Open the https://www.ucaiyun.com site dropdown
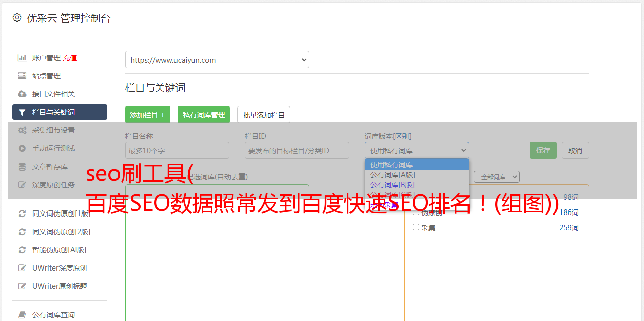Viewport: 644px width, 321px height. point(217,60)
